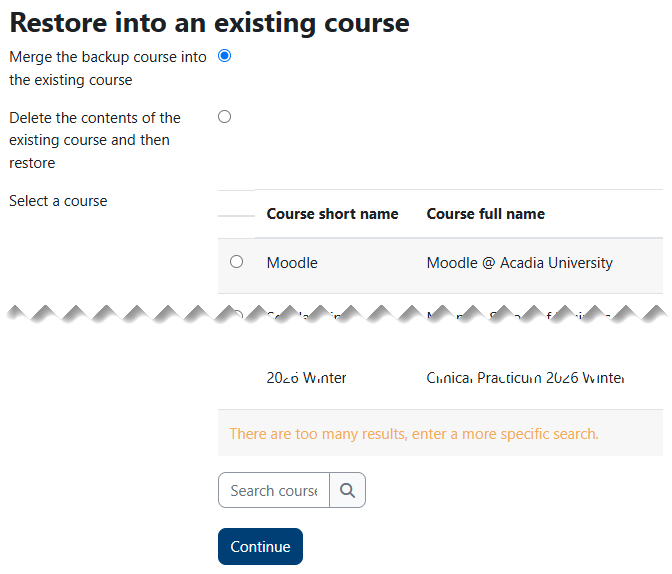Screen dimensions: 672x574
Task: Select the Merge backup course radio button
Action: tap(224, 56)
